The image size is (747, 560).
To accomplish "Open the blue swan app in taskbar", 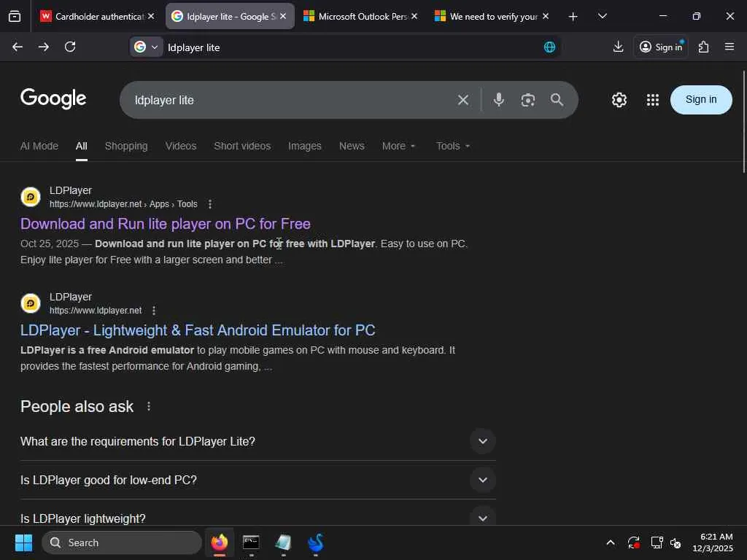I will pos(315,542).
